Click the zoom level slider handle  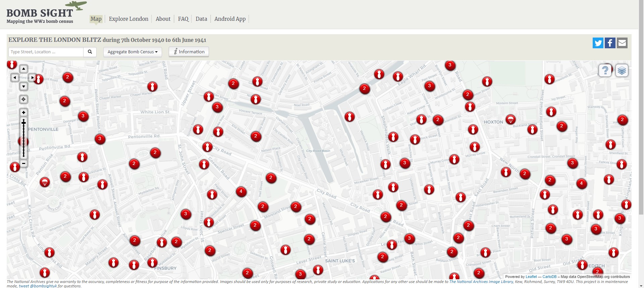(x=23, y=123)
